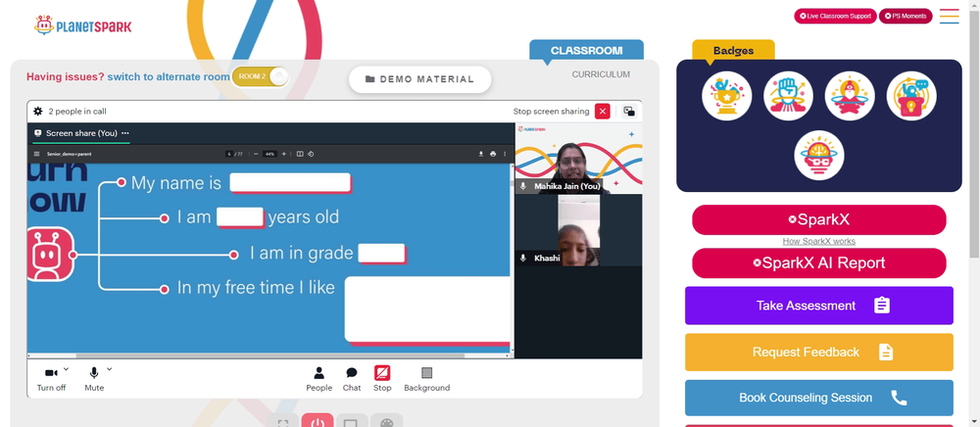Click the PDF page number field
Viewport: 980px width, 427px height.
pyautogui.click(x=229, y=154)
